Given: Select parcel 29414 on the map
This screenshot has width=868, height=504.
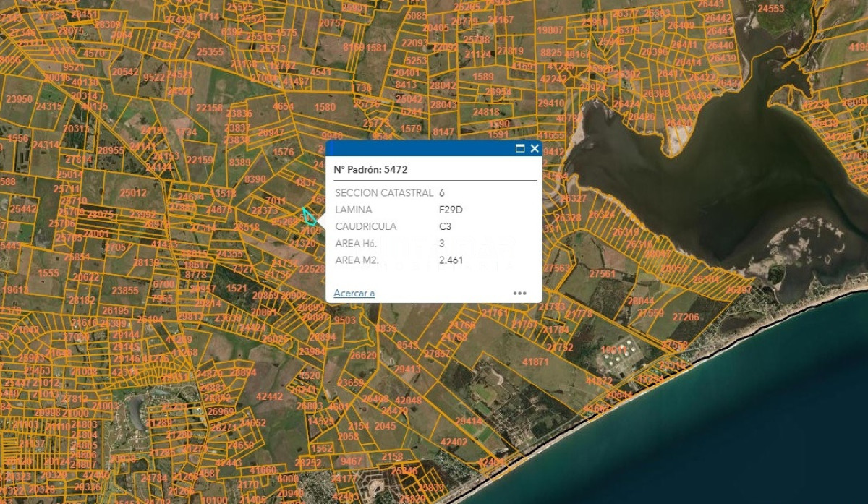Looking at the screenshot, I should click(469, 422).
